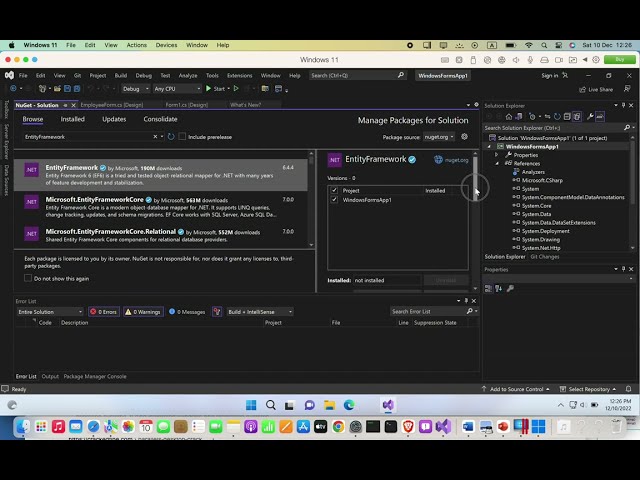Open the Build + IntelliSense dropdown
Viewport: 640px width, 480px height.
click(260, 312)
